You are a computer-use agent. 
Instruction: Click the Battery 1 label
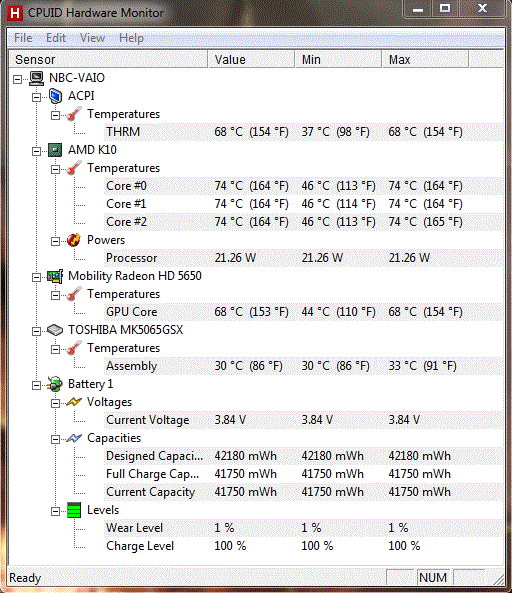[90, 384]
